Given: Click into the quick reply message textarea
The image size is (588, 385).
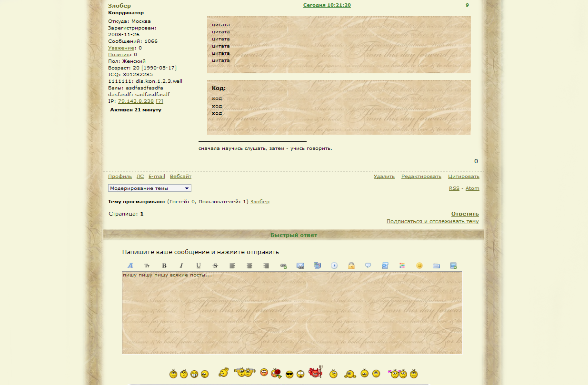Looking at the screenshot, I should 292,314.
